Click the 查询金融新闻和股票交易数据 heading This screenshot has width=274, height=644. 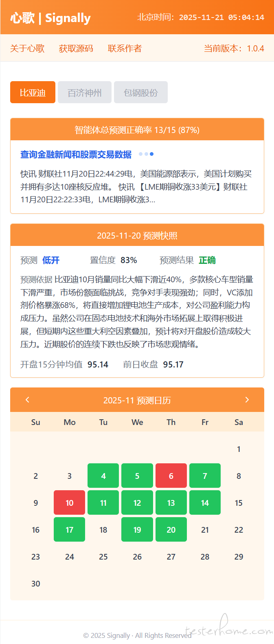[x=76, y=155]
